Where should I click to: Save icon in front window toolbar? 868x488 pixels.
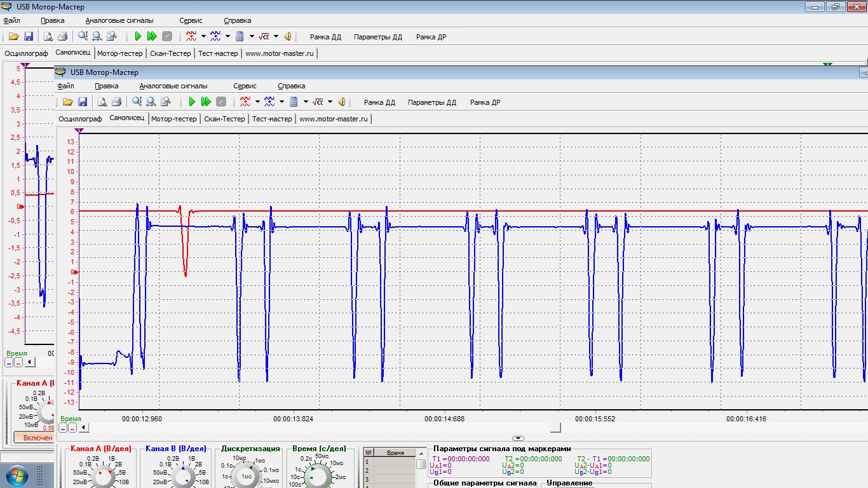[83, 102]
